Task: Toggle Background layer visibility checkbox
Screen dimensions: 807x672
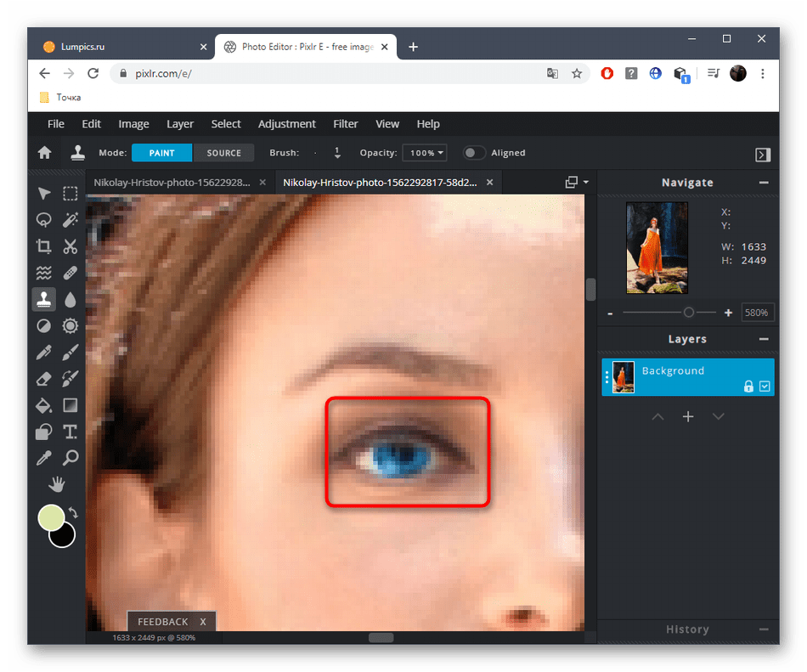Action: [765, 387]
